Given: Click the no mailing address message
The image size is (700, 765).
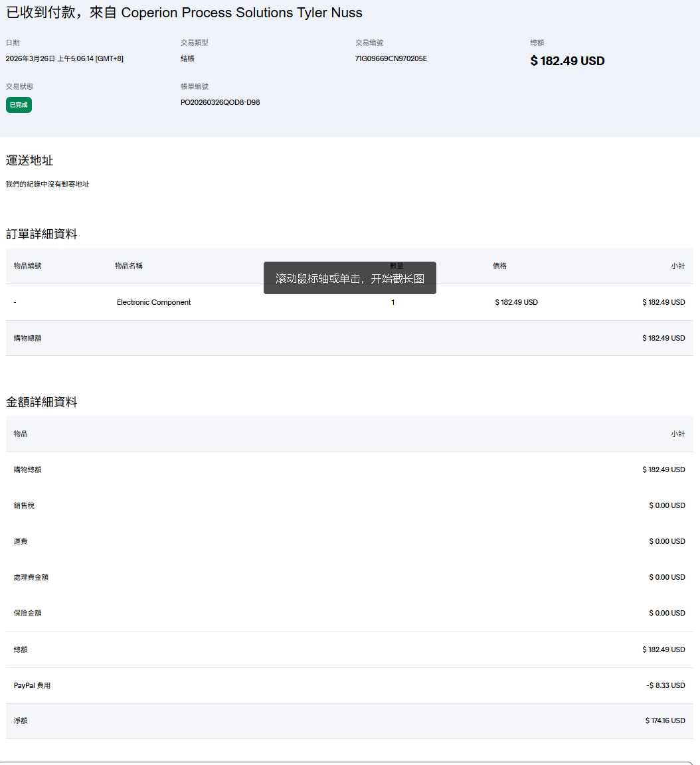Looking at the screenshot, I should (47, 184).
